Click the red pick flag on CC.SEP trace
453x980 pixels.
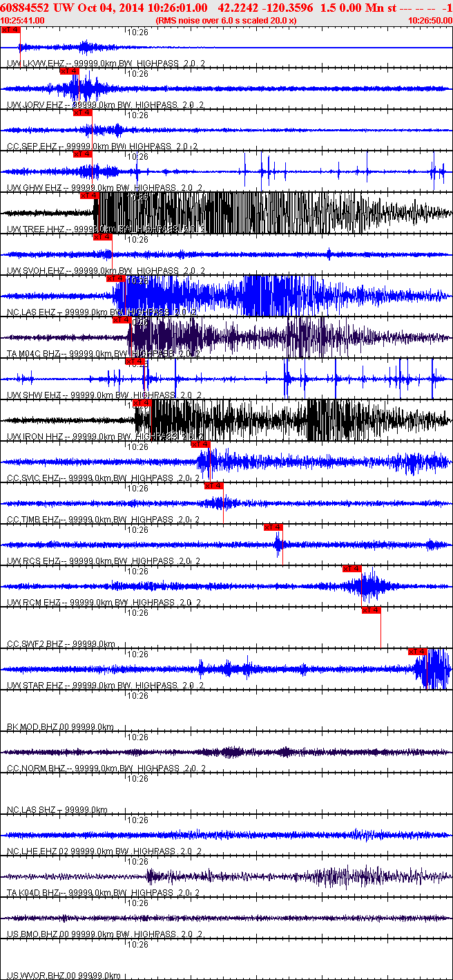pos(82,113)
